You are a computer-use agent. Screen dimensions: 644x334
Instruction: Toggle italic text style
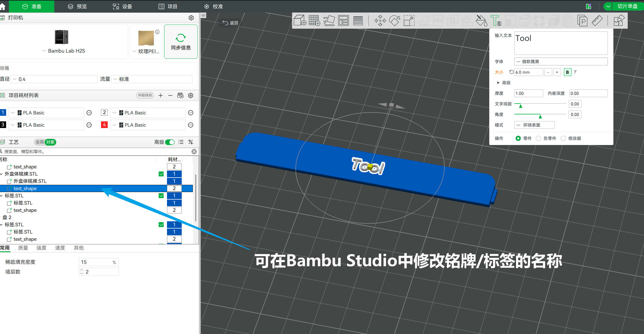575,72
